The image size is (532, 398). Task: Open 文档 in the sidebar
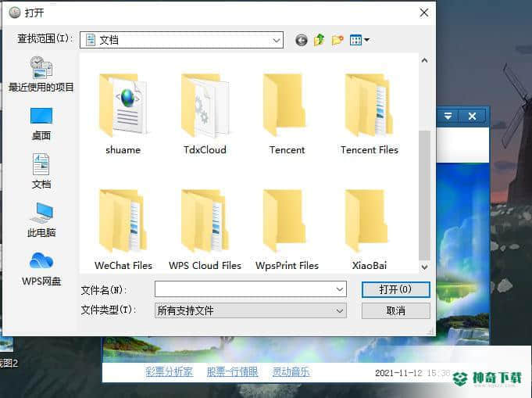[x=41, y=171]
